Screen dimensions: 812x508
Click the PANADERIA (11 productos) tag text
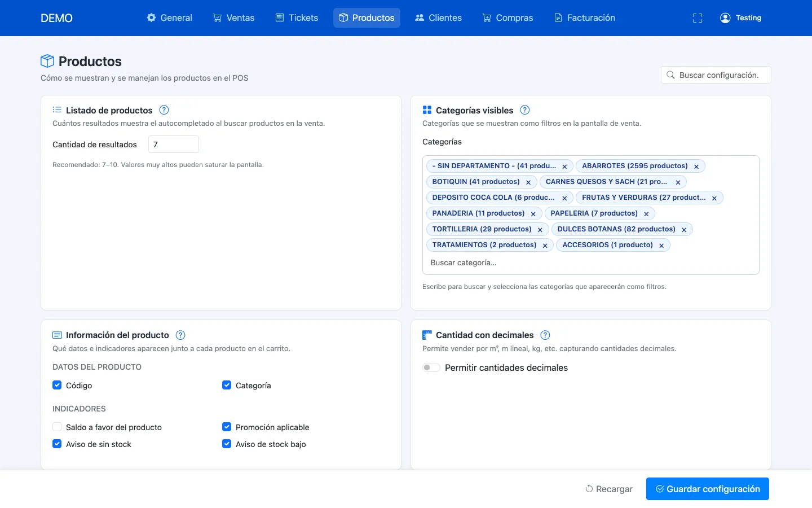click(478, 213)
